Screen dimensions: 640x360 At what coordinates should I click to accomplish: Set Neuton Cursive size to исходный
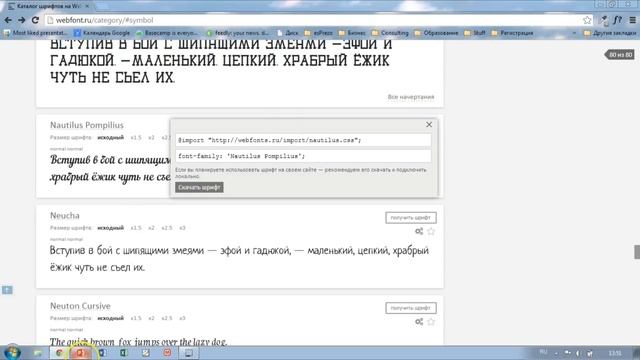click(x=110, y=318)
